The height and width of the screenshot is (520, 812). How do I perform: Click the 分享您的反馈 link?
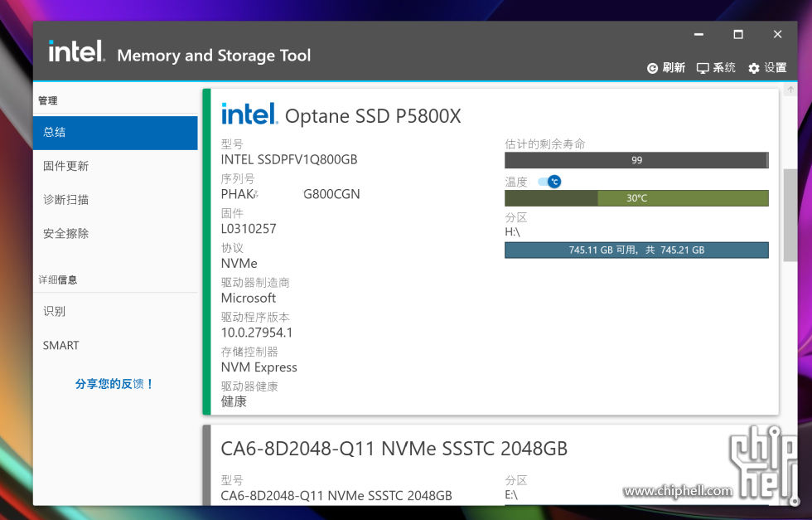(x=114, y=384)
